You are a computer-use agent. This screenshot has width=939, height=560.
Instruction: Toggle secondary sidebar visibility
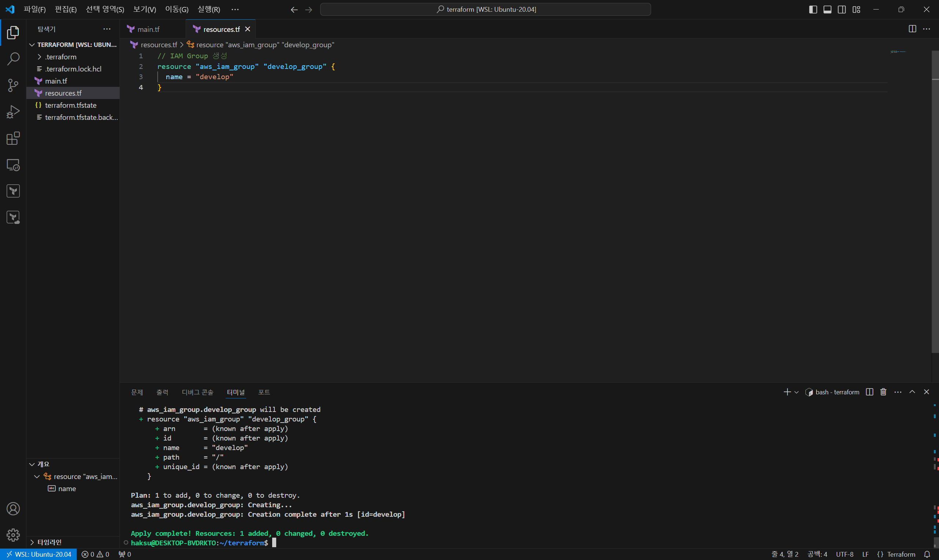pos(841,10)
